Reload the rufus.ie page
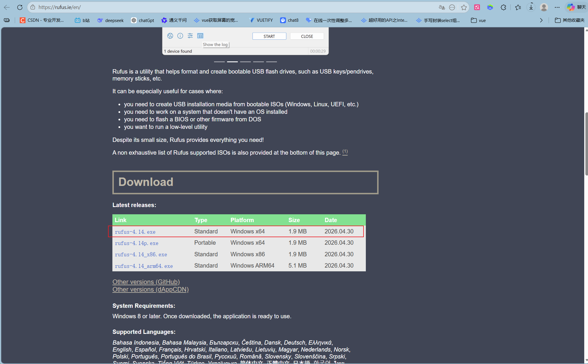The width and height of the screenshot is (588, 364). coord(20,8)
